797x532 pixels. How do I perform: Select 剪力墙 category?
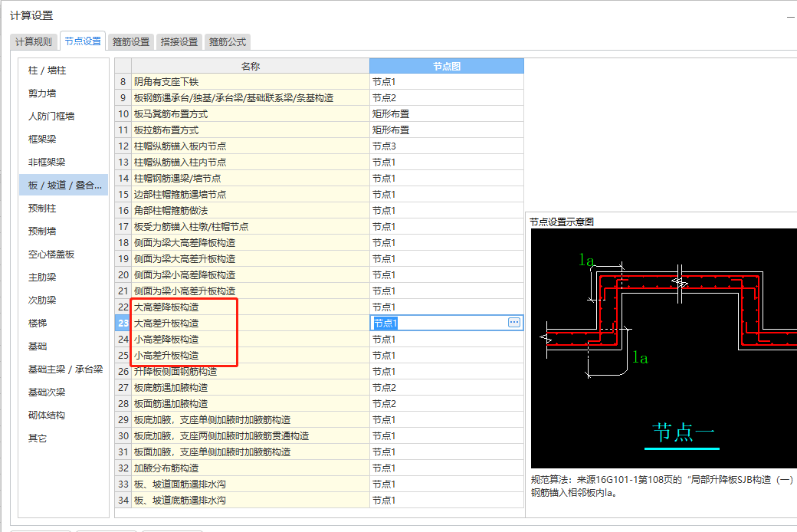pyautogui.click(x=64, y=93)
